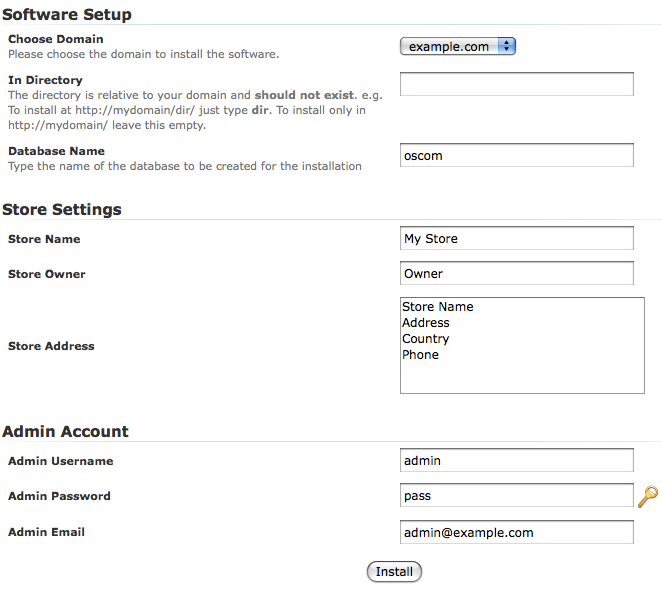Viewport: 662px width, 598px height.
Task: Click the Store Owner label
Action: point(46,274)
